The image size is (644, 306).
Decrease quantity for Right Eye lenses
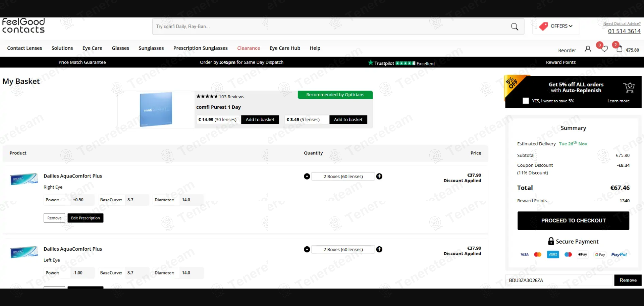(307, 176)
